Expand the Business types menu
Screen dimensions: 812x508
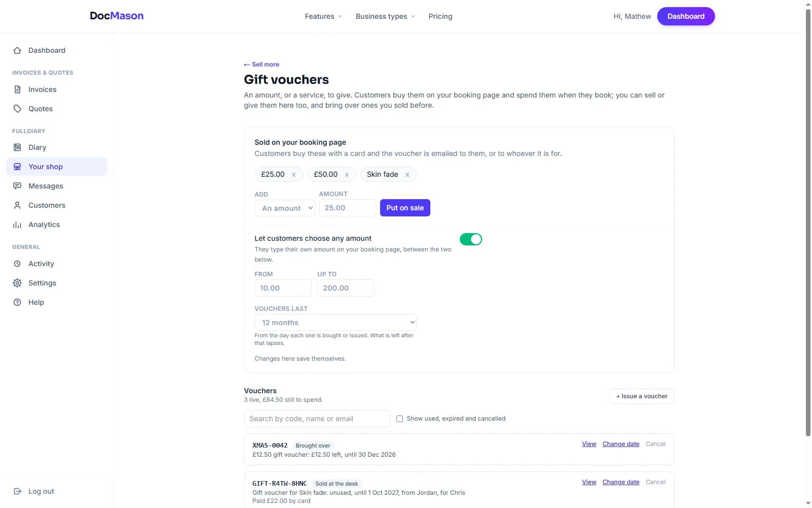click(x=385, y=16)
